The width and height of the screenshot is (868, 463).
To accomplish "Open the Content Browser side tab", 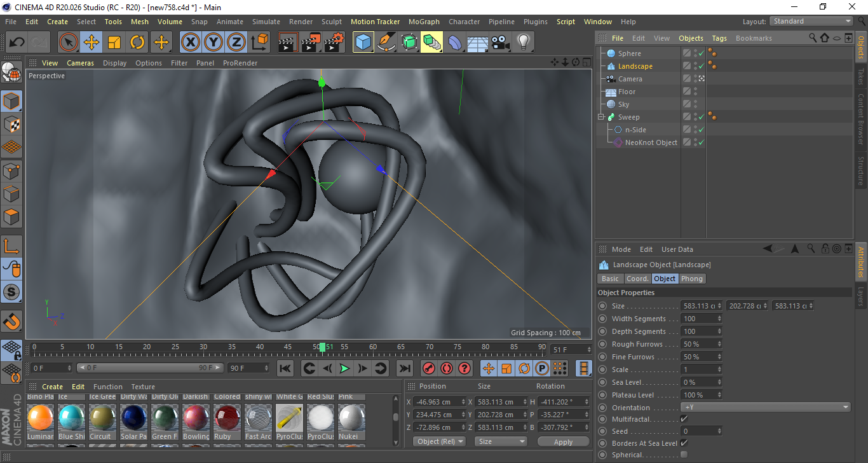I will tap(861, 119).
